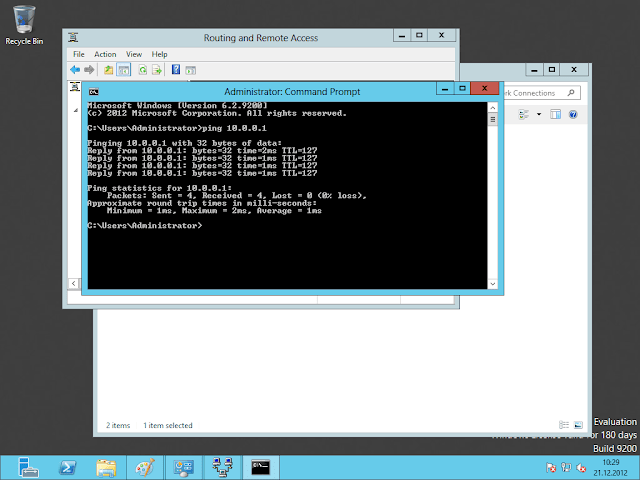
Task: Click the taskbar clock showing 10.29
Action: (x=613, y=466)
